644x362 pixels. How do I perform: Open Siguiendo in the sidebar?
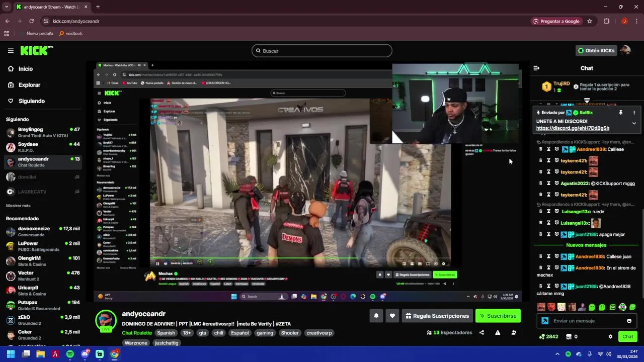click(31, 101)
